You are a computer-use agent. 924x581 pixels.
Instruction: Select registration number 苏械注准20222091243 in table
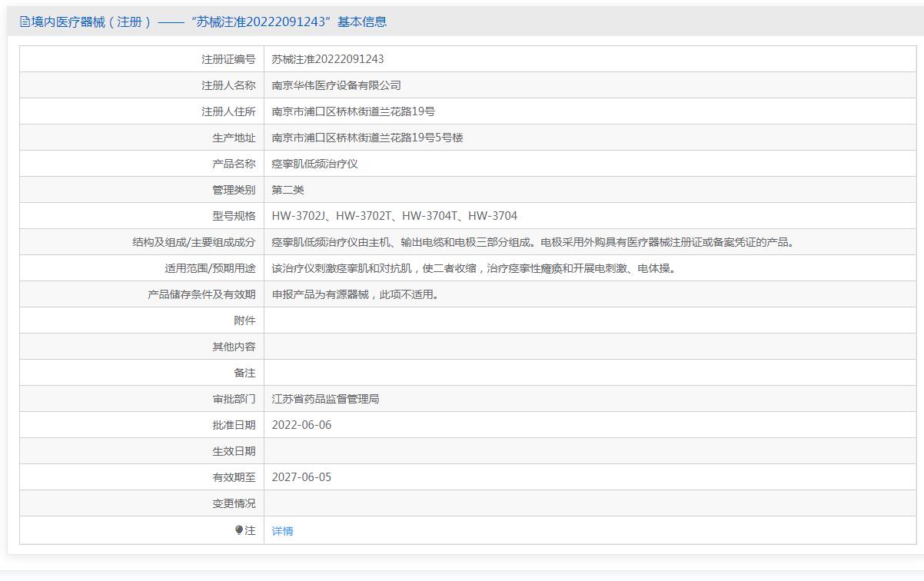tap(327, 59)
